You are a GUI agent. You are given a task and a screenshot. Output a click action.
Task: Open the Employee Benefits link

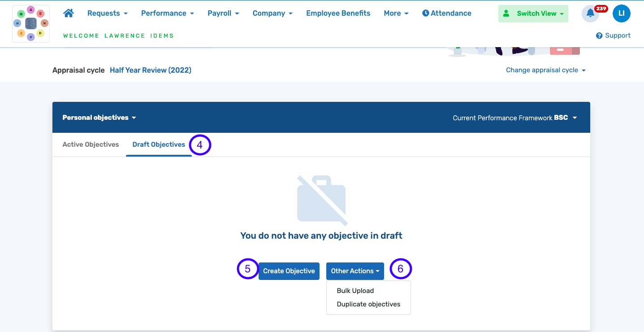pyautogui.click(x=338, y=13)
